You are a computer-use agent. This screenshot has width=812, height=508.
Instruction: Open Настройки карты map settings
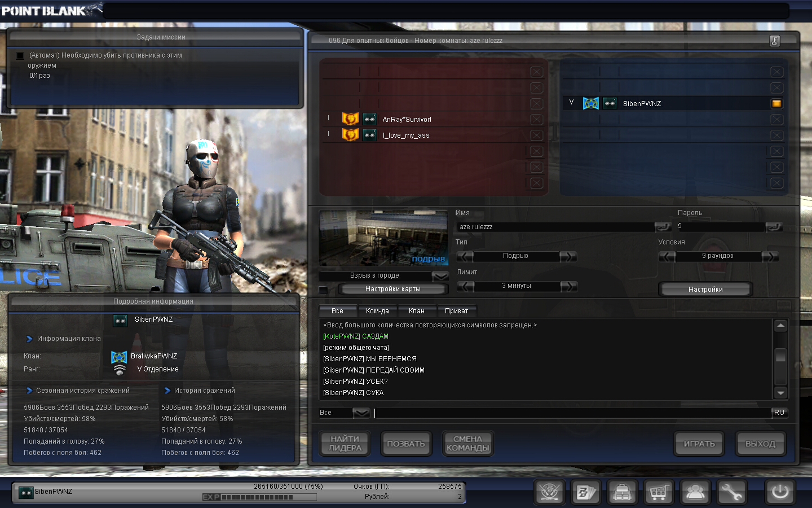393,289
